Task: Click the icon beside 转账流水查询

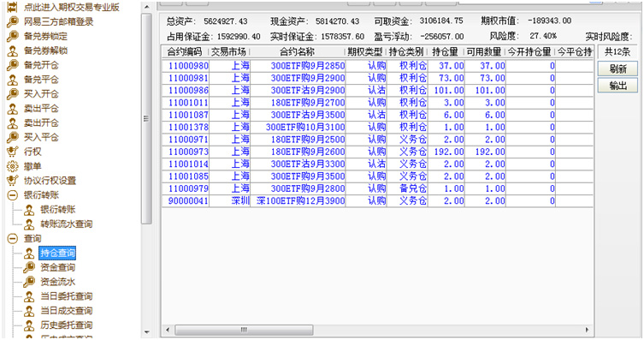Action: tap(29, 224)
